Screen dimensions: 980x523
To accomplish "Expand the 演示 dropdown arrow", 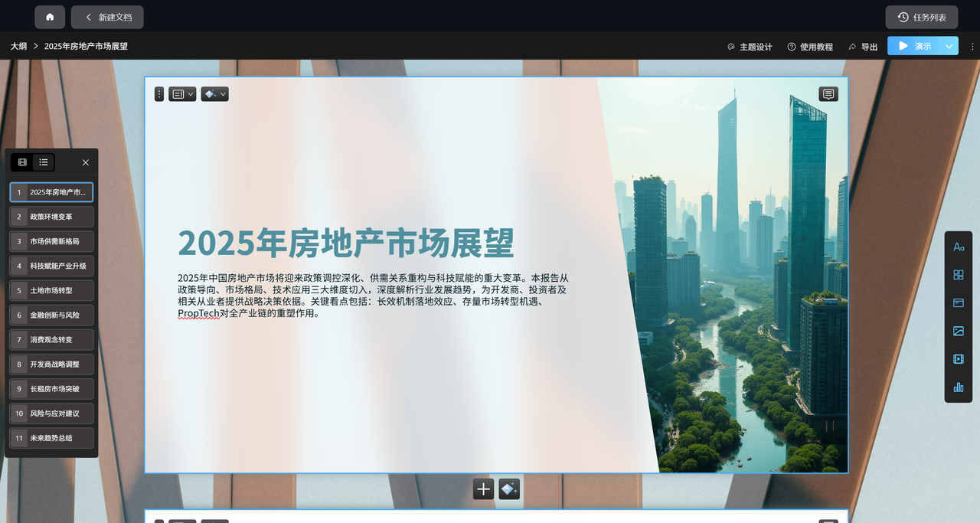I will tap(949, 46).
